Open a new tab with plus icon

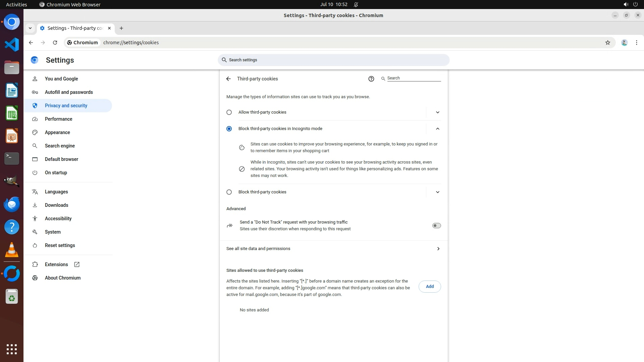point(121,28)
